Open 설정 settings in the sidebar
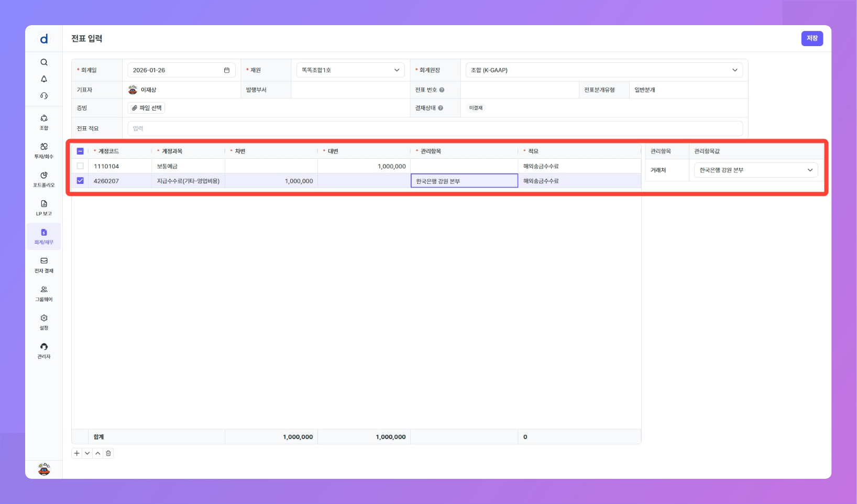The height and width of the screenshot is (504, 857). click(x=44, y=322)
